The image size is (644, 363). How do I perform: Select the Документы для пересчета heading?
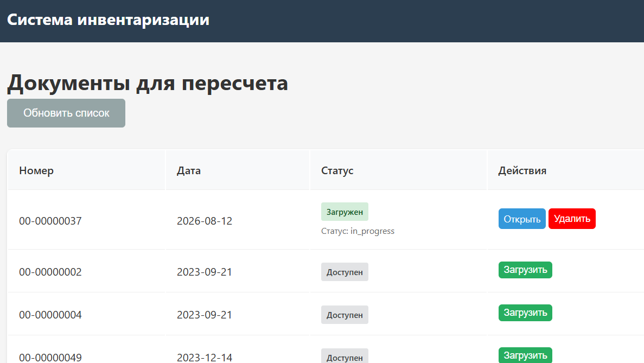tap(148, 83)
